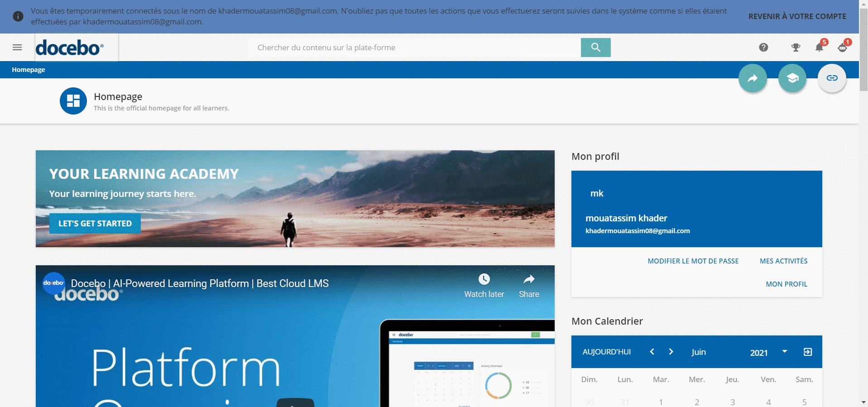Select calendar day 2

(697, 402)
